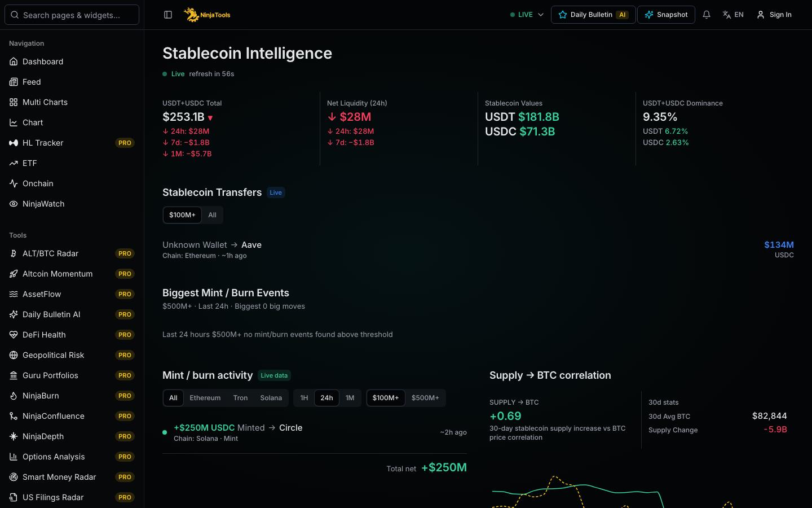Click the NinjaBurn flame icon

[14, 396]
